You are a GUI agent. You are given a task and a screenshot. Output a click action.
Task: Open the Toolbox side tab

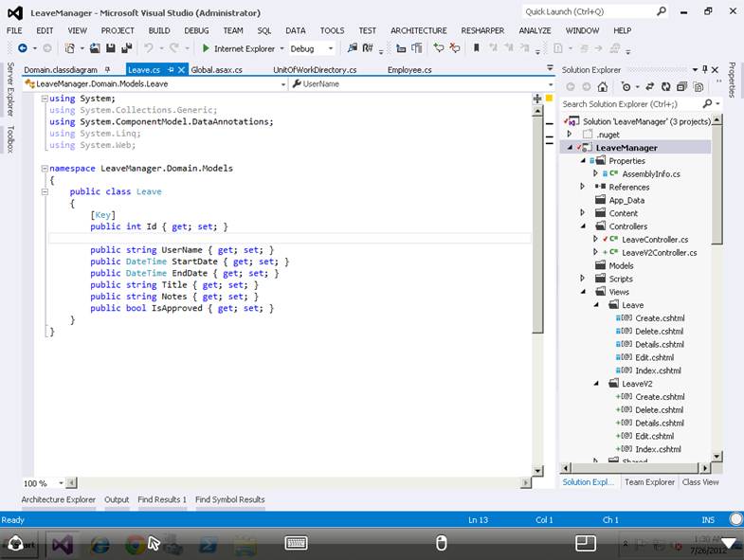pos(10,139)
